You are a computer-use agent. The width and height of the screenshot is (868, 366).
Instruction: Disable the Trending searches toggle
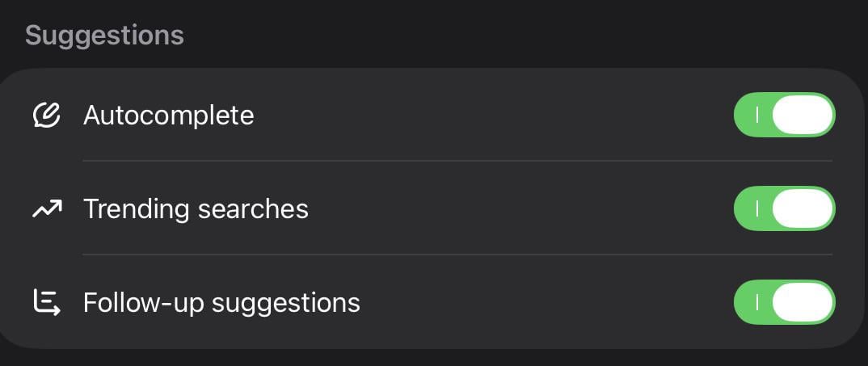(x=784, y=209)
